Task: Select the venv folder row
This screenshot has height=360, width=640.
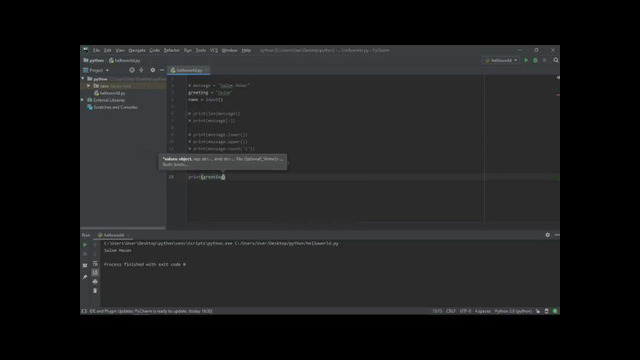Action: (x=123, y=86)
